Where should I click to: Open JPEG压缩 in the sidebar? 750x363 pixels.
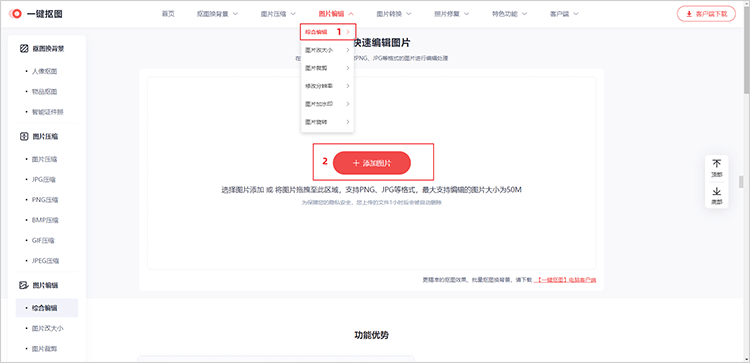(45, 261)
